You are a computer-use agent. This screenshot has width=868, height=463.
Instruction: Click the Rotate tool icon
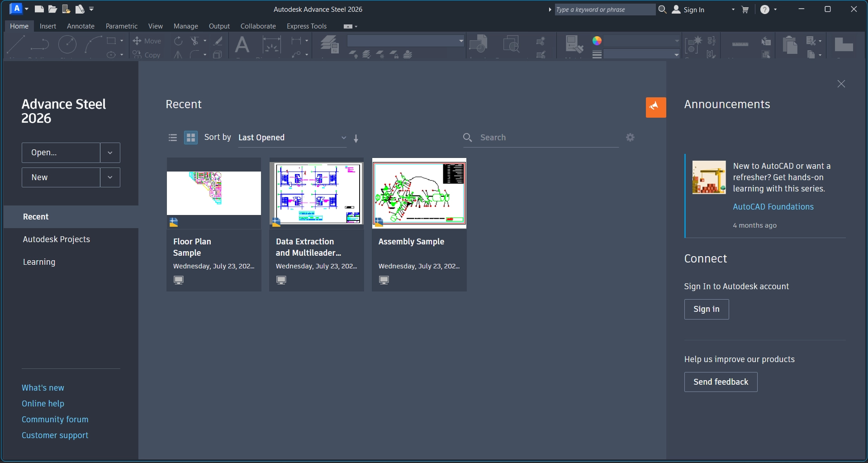[x=179, y=41]
